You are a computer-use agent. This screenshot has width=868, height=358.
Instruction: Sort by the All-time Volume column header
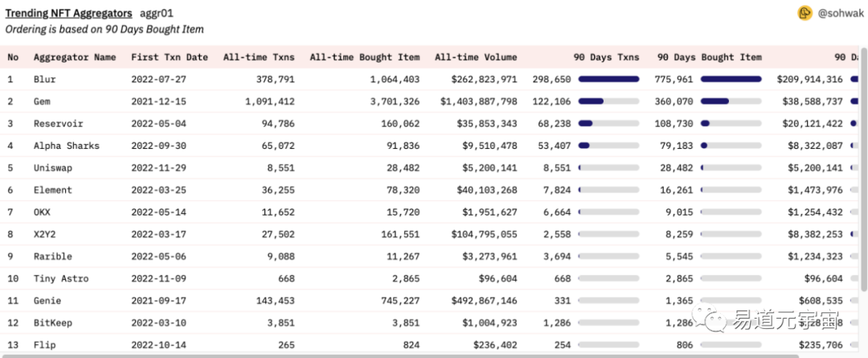pos(476,57)
